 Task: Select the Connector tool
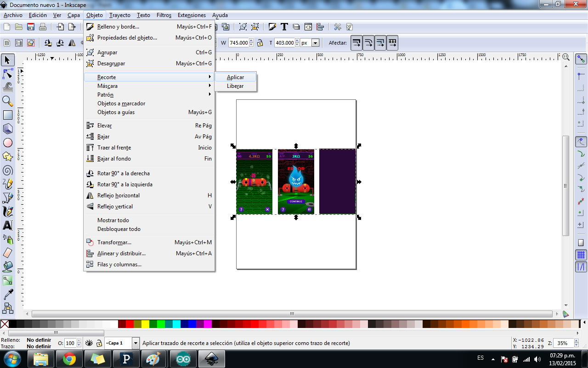(x=8, y=307)
